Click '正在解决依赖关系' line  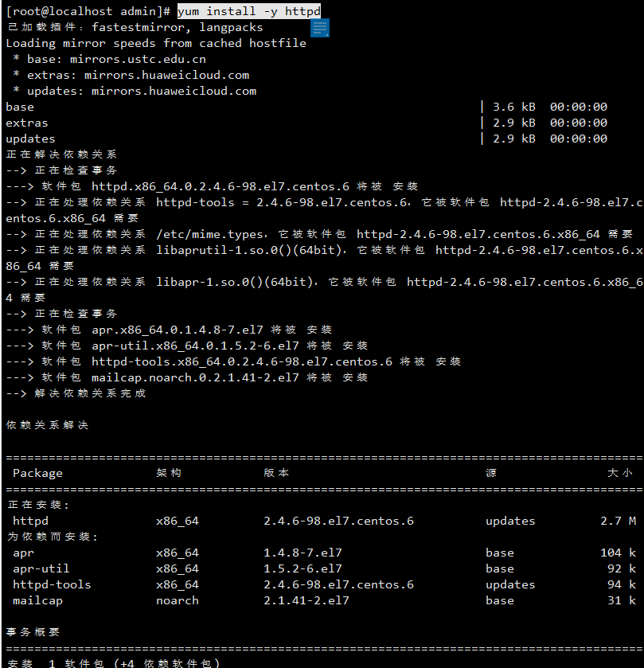61,154
